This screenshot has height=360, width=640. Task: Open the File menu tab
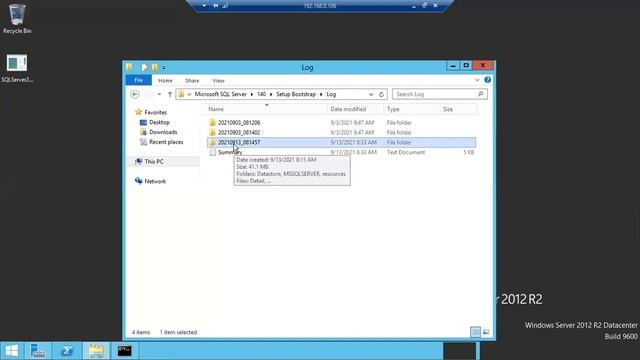138,80
